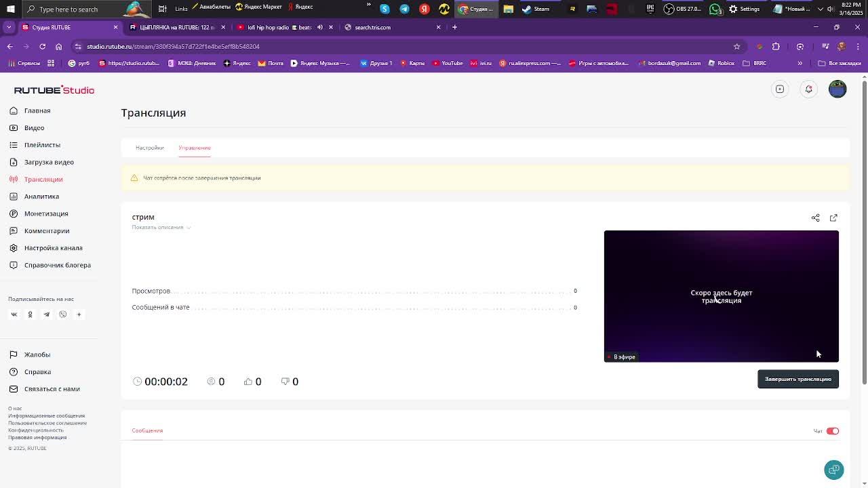Open notifications bell in the header
The width and height of the screenshot is (868, 488).
tap(808, 89)
